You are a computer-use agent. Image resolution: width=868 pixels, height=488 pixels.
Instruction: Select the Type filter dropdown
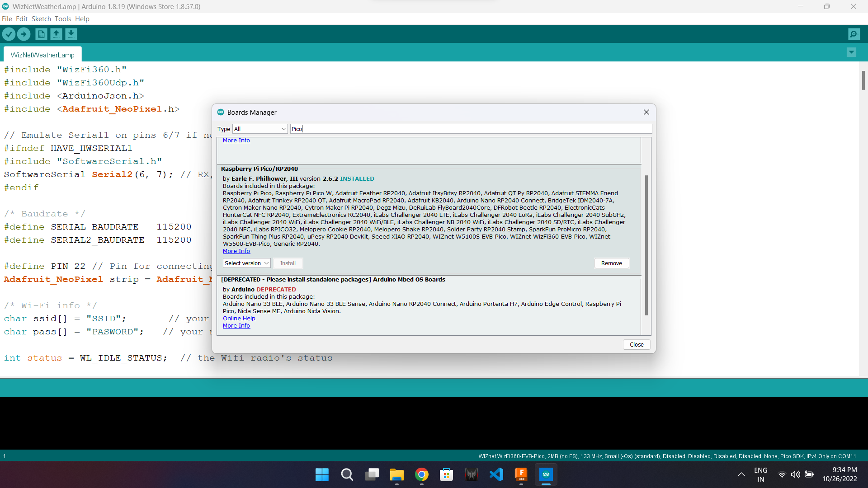(259, 129)
